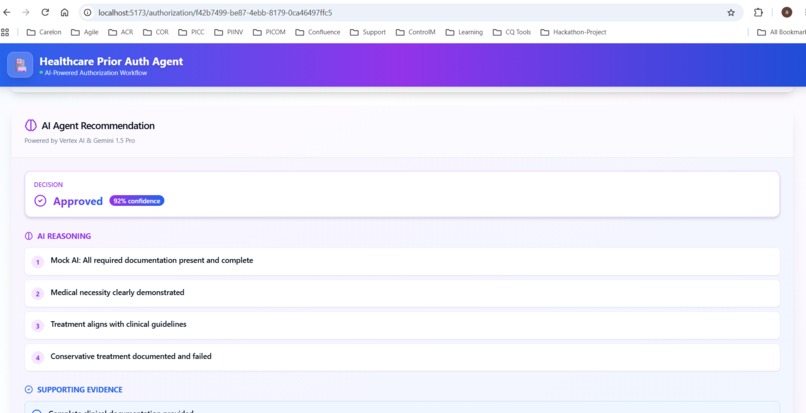Open the PICOM bookmarks folder
This screenshot has width=806, height=413.
(x=269, y=32)
